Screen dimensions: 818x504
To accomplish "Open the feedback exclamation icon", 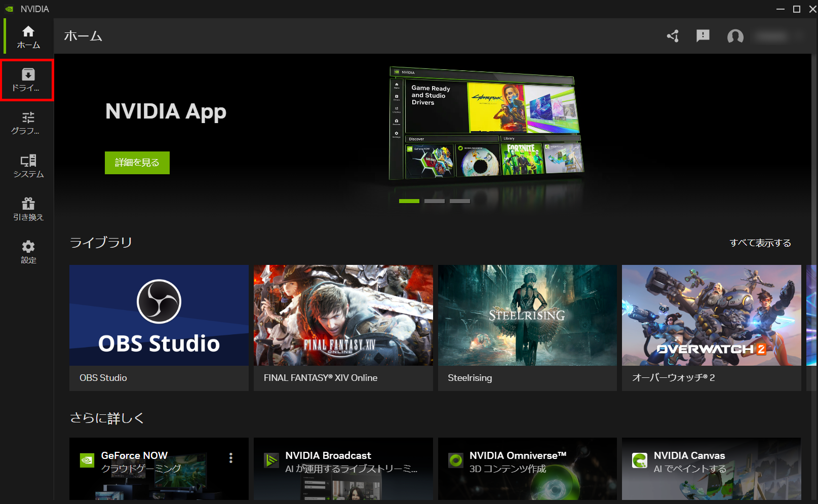I will 703,36.
